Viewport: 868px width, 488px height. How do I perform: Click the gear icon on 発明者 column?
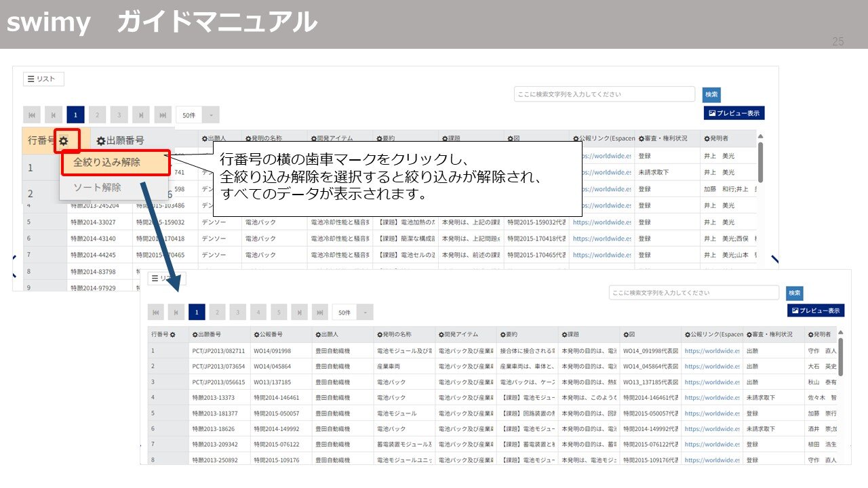[706, 138]
